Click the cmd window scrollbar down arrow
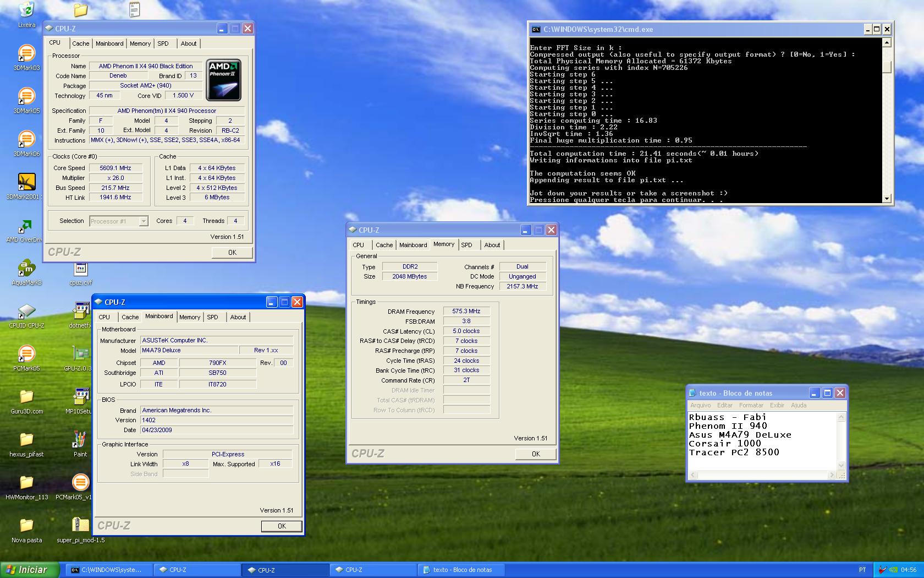The width and height of the screenshot is (924, 578). [x=887, y=198]
